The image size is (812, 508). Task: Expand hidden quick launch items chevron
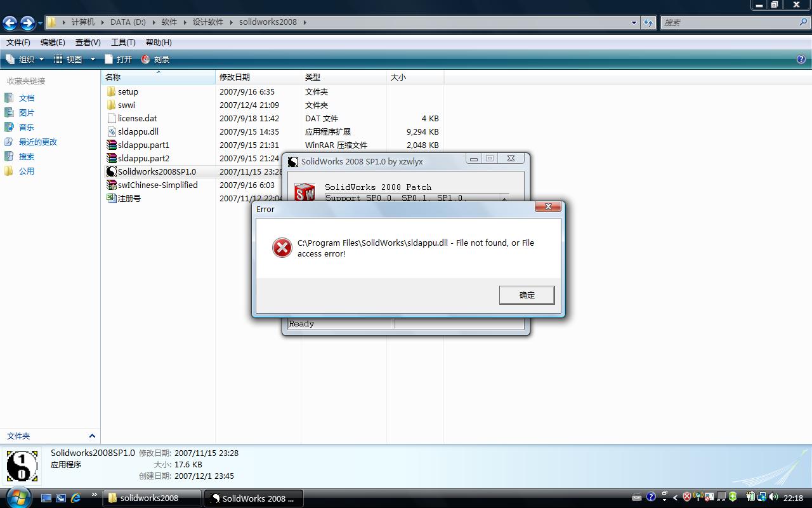tap(95, 495)
